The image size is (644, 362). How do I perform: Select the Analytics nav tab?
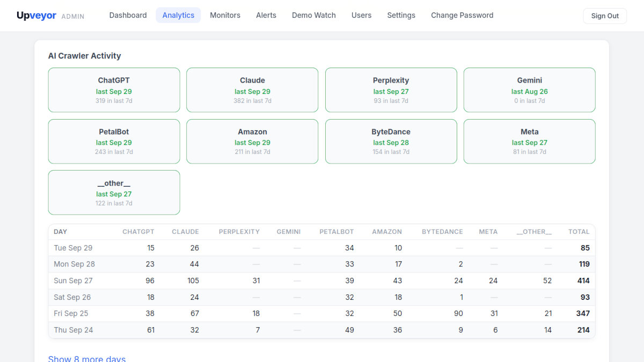coord(178,15)
